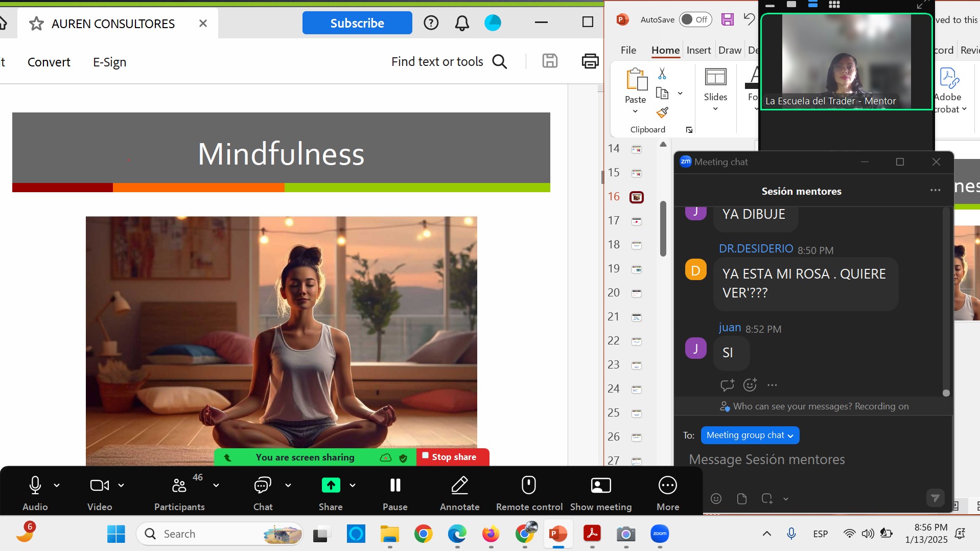
Task: Click the Show meeting icon
Action: pyautogui.click(x=600, y=486)
